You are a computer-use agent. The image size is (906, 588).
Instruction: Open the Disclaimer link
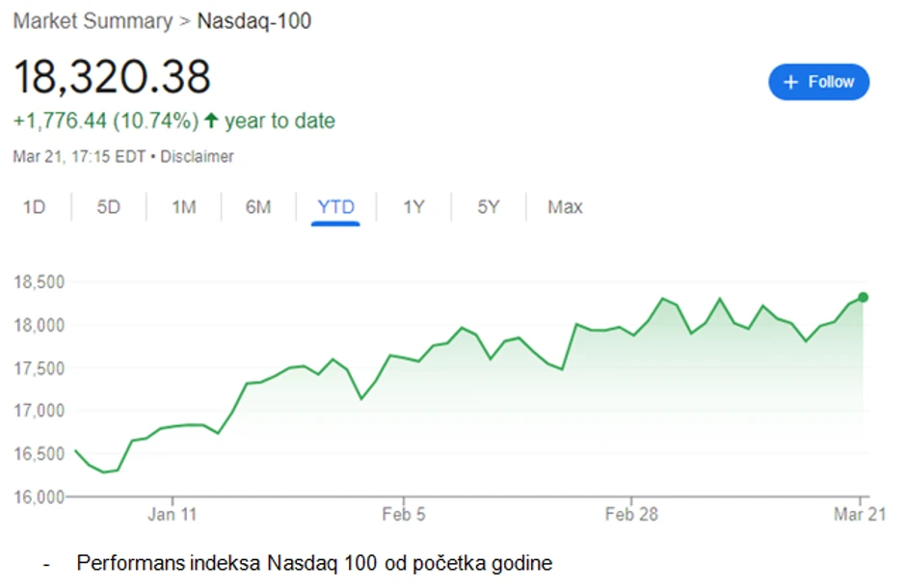pyautogui.click(x=197, y=156)
